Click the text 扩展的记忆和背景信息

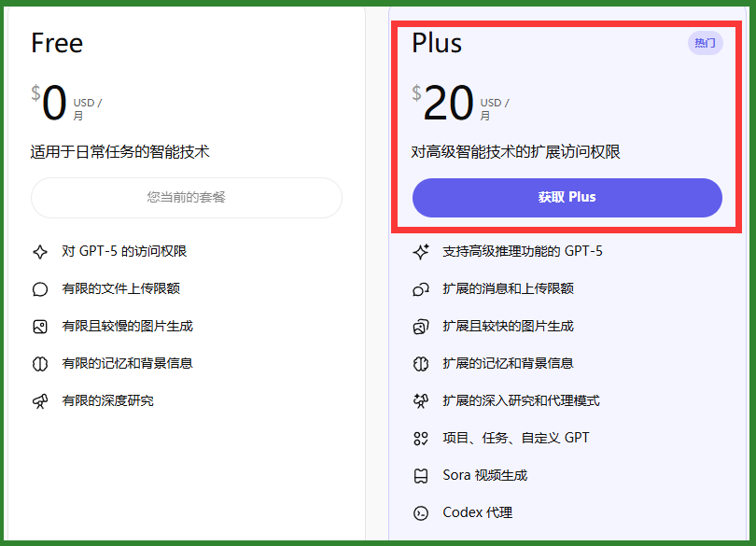click(508, 363)
